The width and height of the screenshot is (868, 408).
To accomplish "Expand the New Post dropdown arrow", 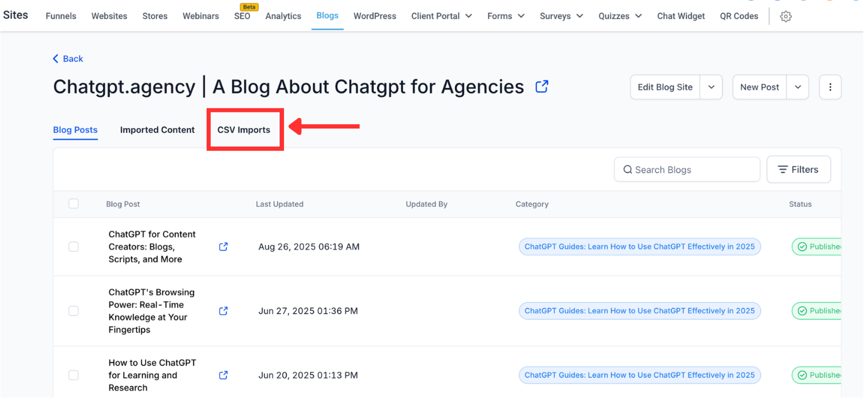I will click(x=798, y=87).
